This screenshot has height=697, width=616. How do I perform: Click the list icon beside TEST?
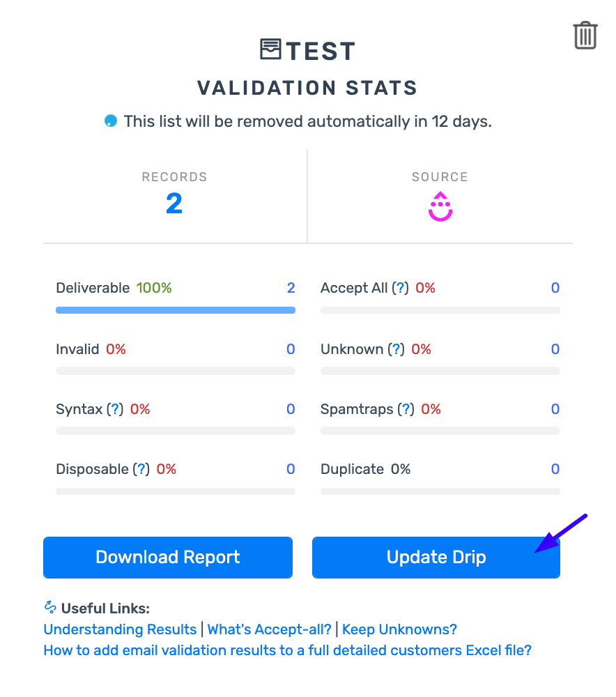pos(270,49)
